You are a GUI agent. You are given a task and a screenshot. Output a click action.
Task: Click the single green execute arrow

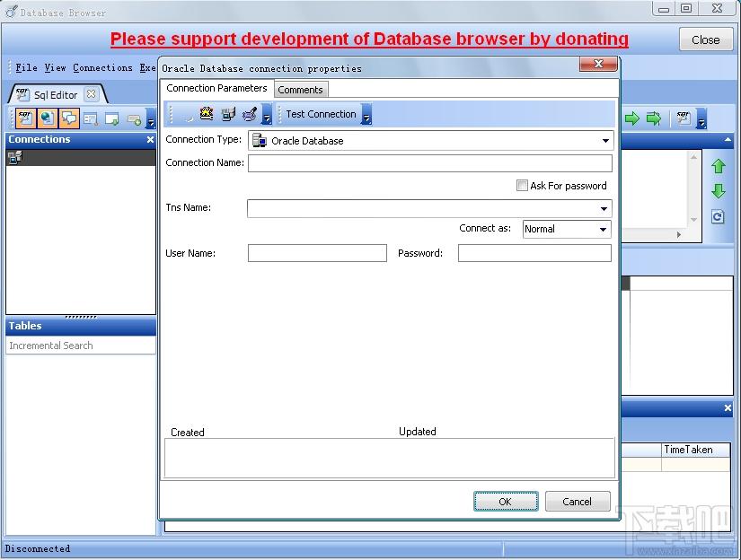point(631,118)
